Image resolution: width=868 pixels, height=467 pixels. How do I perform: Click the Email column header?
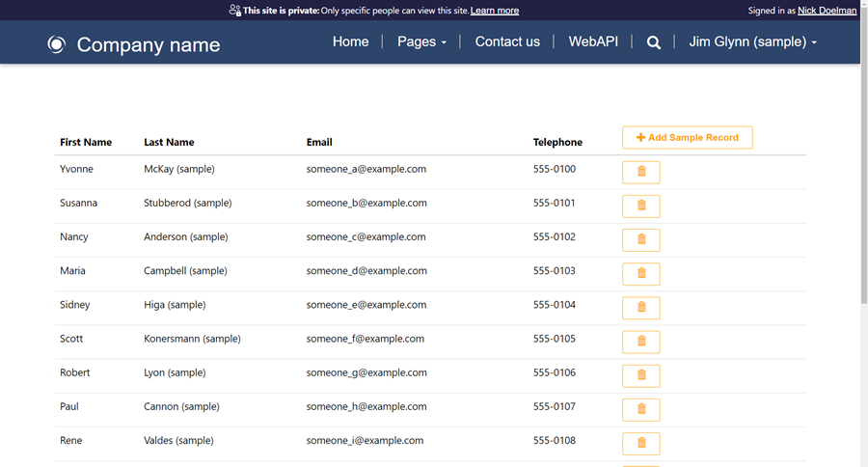(x=319, y=142)
